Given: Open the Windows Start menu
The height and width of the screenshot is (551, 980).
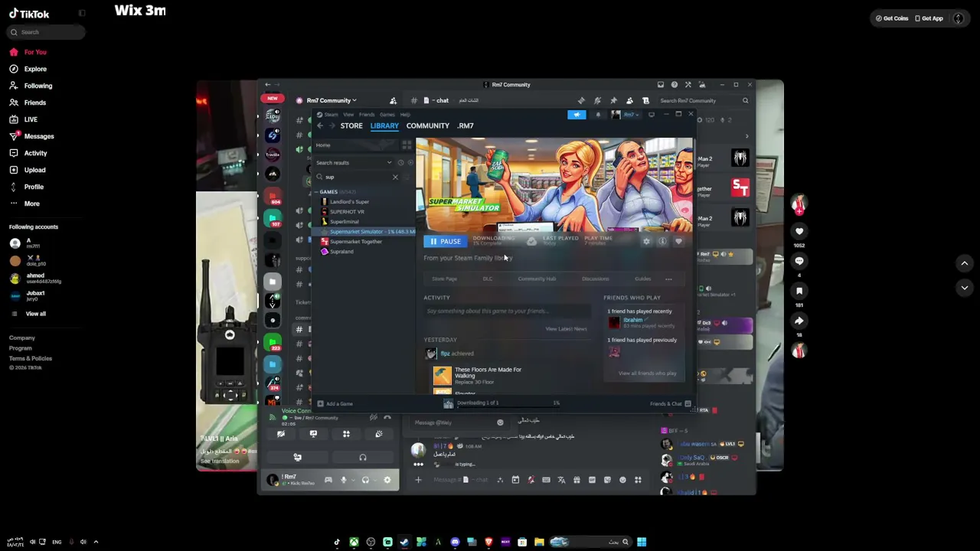Looking at the screenshot, I should coord(642,542).
